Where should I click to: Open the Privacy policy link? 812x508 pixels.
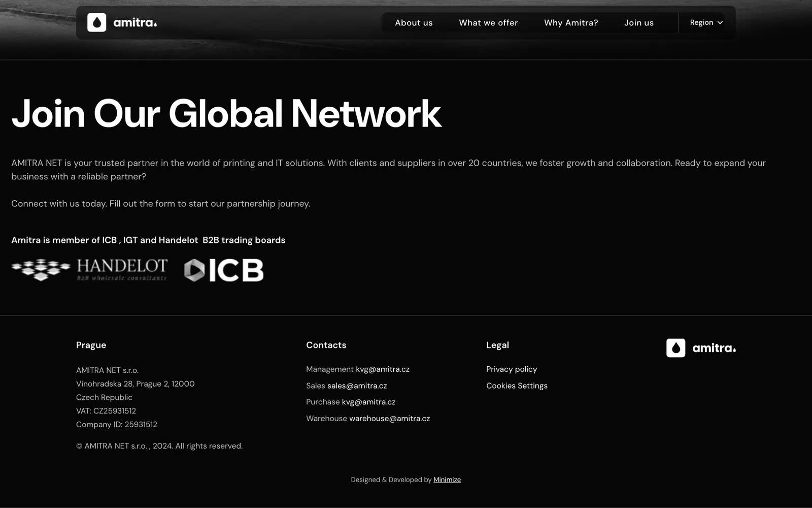[512, 369]
